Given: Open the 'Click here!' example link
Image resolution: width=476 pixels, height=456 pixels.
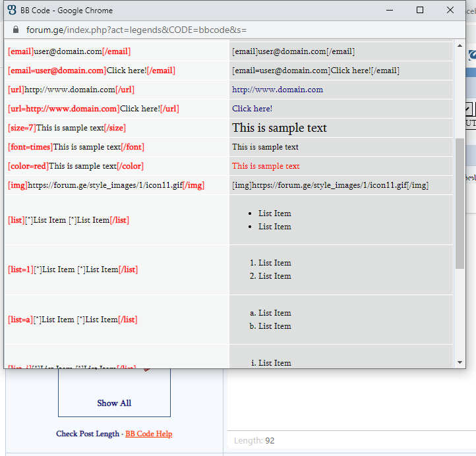Looking at the screenshot, I should (252, 109).
